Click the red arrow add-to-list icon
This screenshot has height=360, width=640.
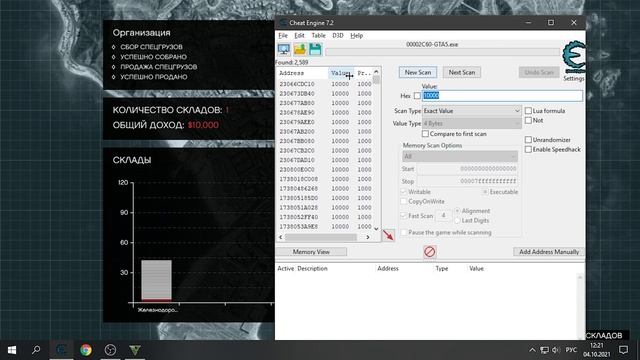pos(388,235)
